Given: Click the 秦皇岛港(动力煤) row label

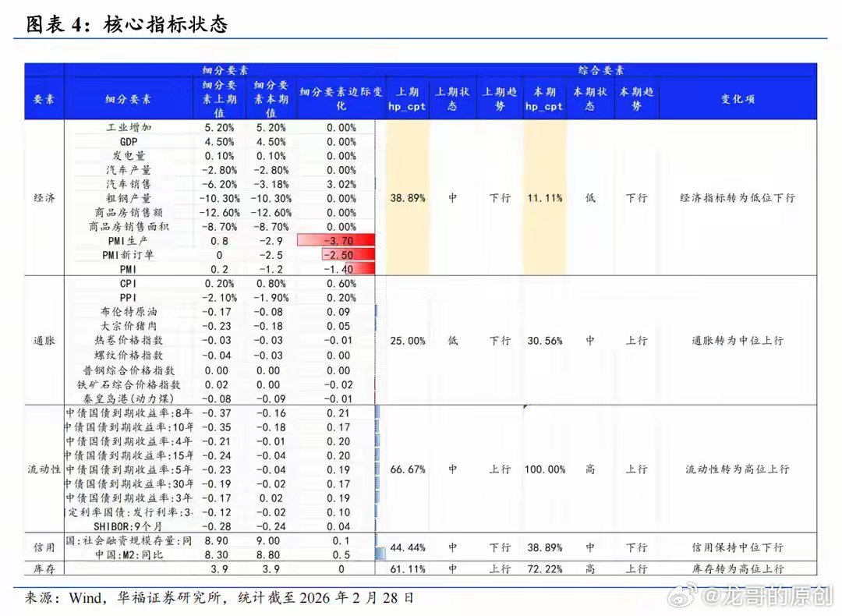Looking at the screenshot, I should pyautogui.click(x=129, y=399).
